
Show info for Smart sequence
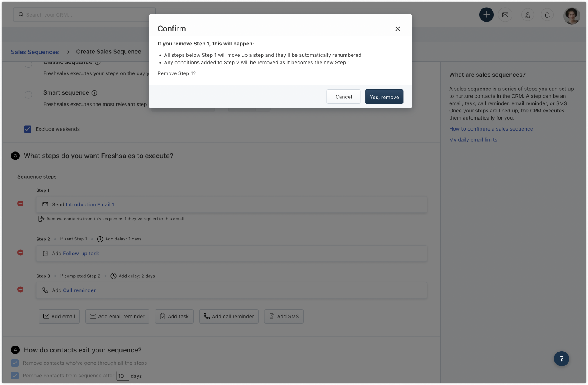94,93
